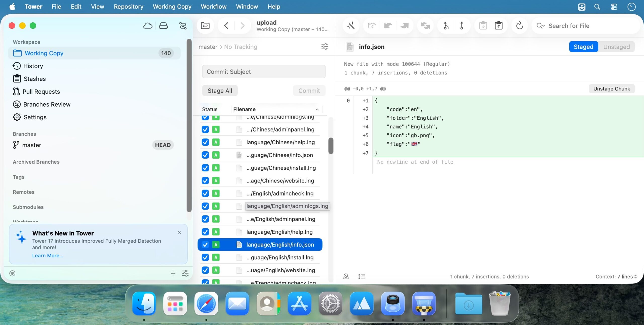
Task: Refresh the repository with circular arrow
Action: click(519, 26)
